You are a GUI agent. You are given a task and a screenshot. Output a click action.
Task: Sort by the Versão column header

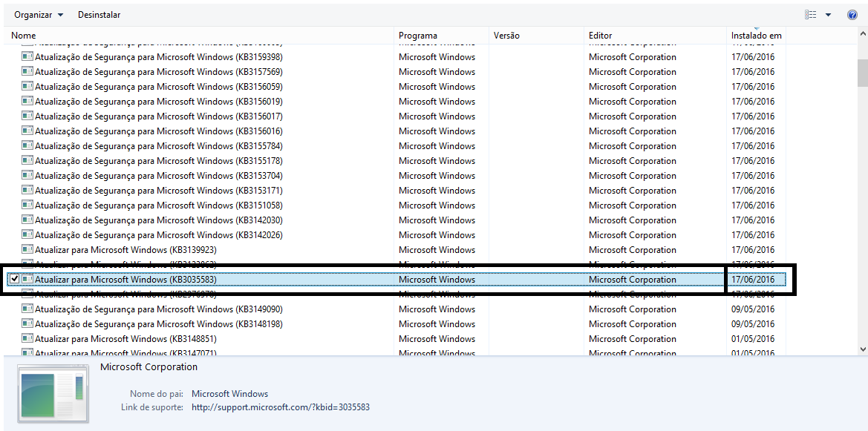tap(536, 36)
